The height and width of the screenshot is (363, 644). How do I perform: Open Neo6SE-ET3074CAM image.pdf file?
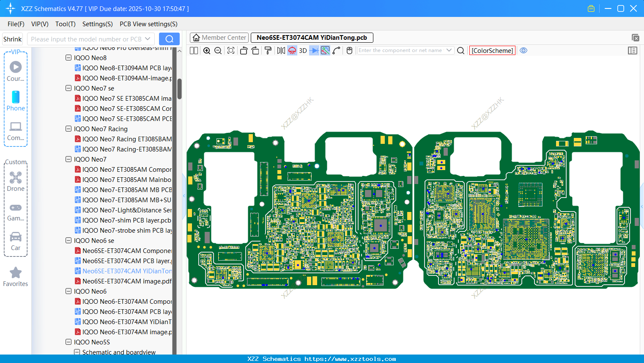click(127, 281)
